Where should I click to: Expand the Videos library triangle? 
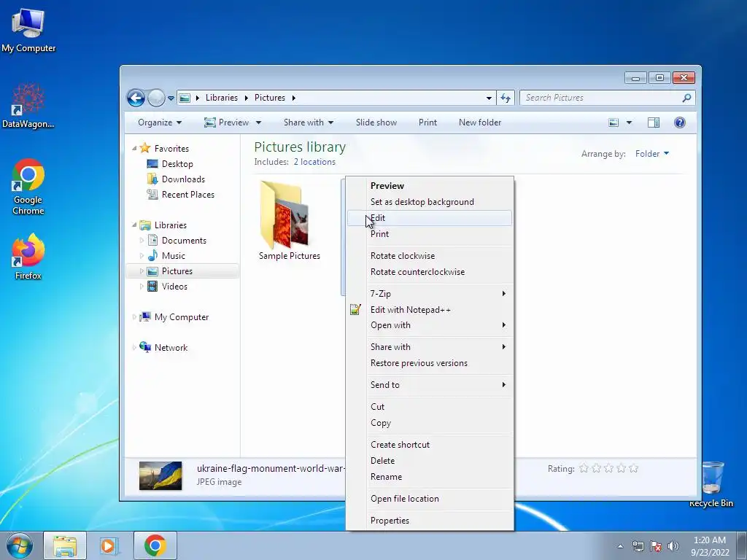[142, 286]
